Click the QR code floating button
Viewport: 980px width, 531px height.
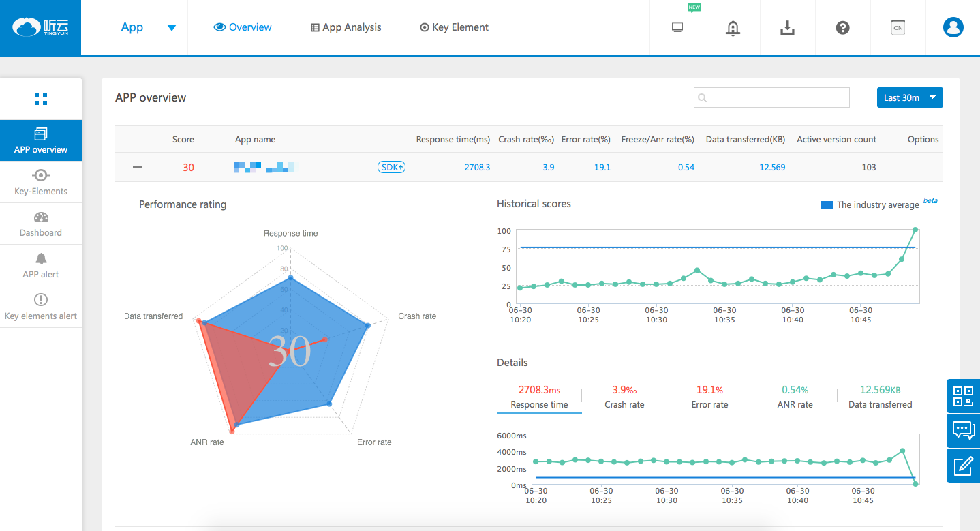click(x=963, y=396)
